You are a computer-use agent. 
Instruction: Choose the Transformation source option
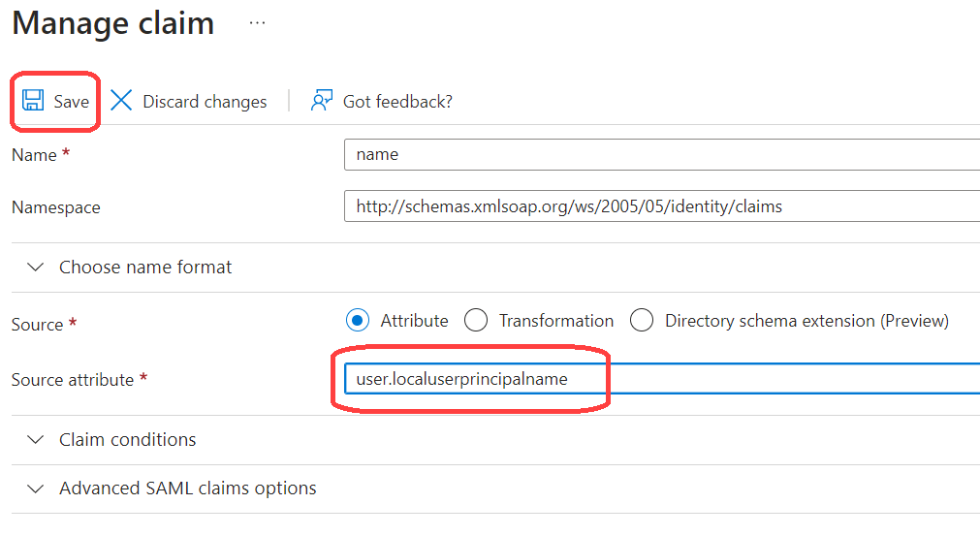476,321
